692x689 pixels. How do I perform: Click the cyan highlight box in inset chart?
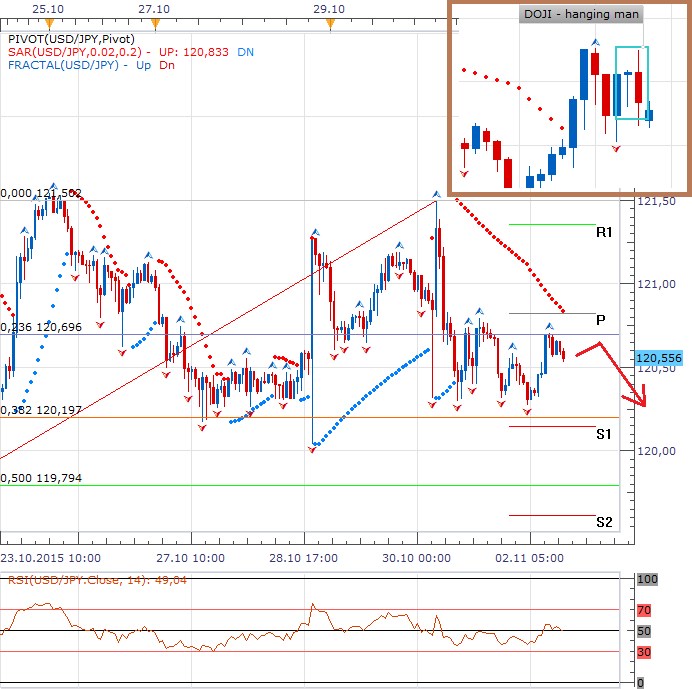point(633,83)
